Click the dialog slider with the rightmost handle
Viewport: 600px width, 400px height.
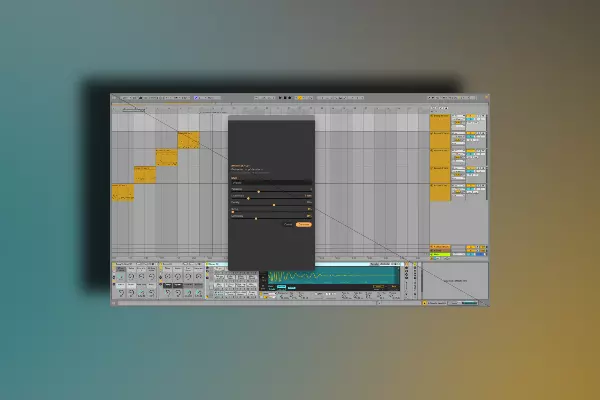(x=271, y=205)
